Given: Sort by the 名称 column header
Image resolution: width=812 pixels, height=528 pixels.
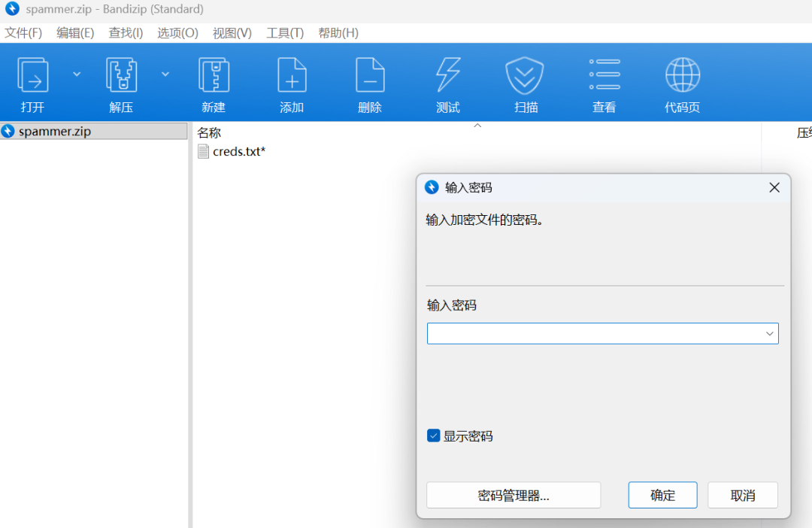Looking at the screenshot, I should [x=209, y=132].
